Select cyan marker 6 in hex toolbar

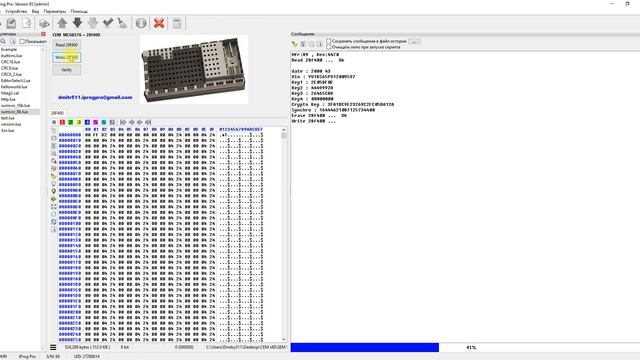click(x=104, y=122)
